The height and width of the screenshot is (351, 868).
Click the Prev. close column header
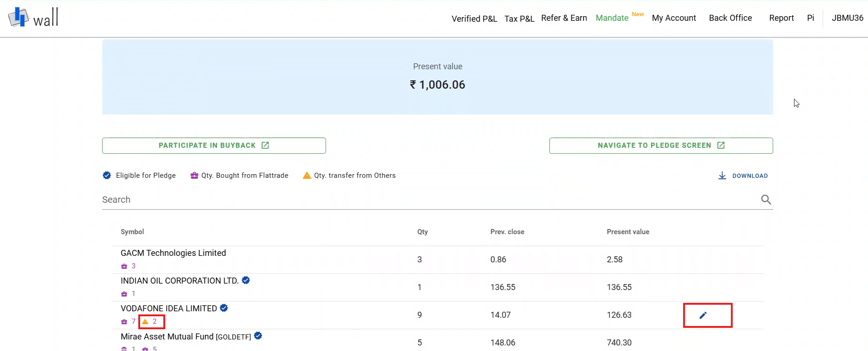tap(507, 232)
